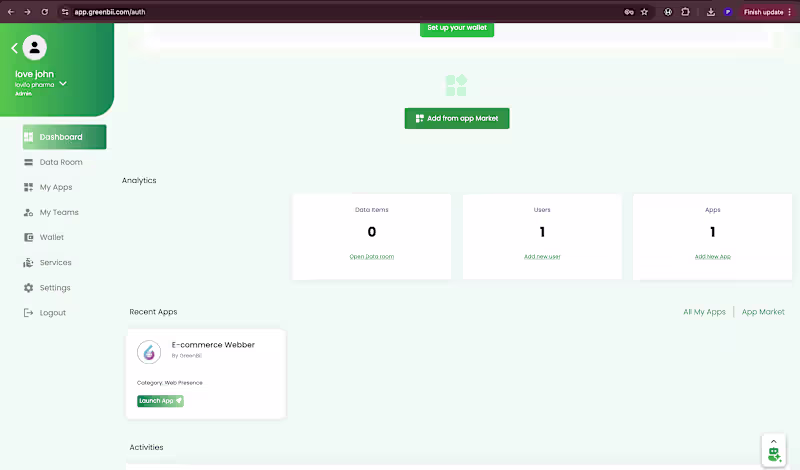
Task: Open the browser three-dot menu
Action: tap(790, 12)
